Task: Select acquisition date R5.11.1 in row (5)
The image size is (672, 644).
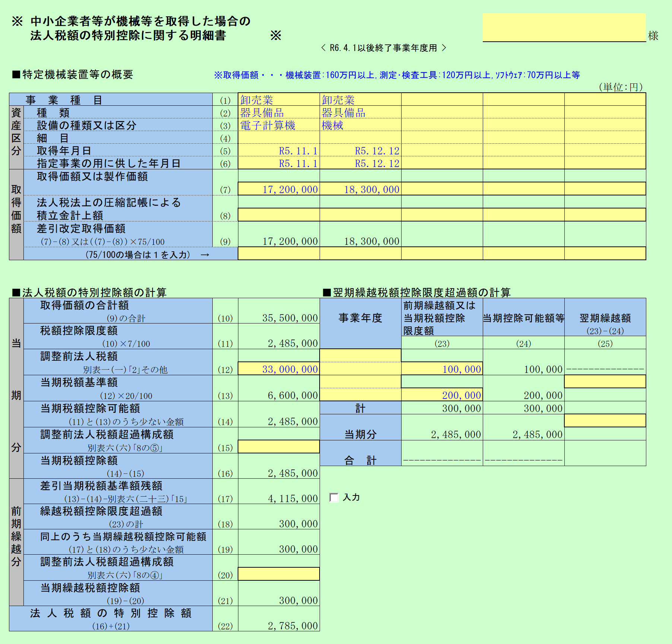Action: (x=279, y=150)
